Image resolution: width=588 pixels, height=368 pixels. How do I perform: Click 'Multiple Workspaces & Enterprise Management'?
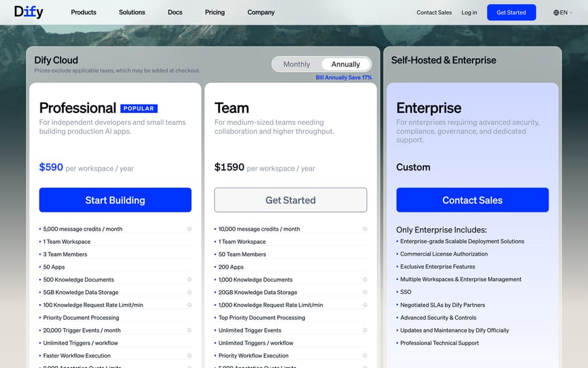click(461, 279)
